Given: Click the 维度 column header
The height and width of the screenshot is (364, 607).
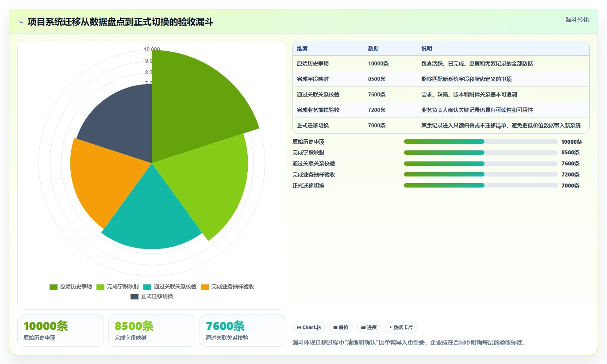Looking at the screenshot, I should 302,49.
